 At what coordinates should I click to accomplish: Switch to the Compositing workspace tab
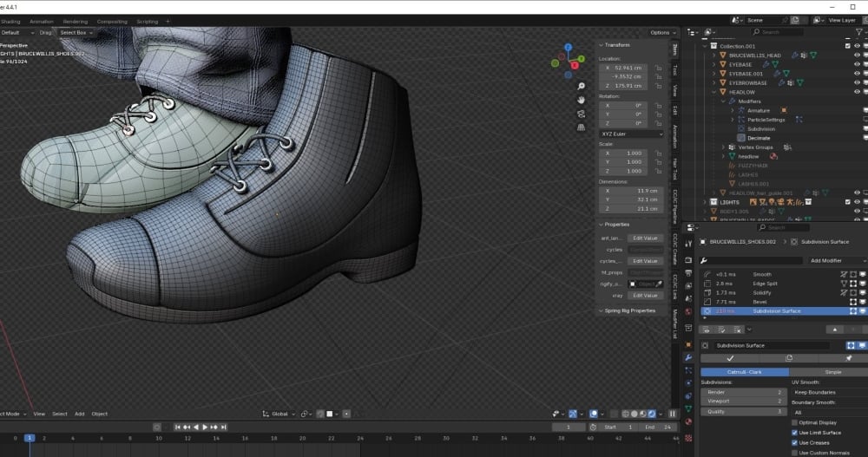tap(111, 21)
